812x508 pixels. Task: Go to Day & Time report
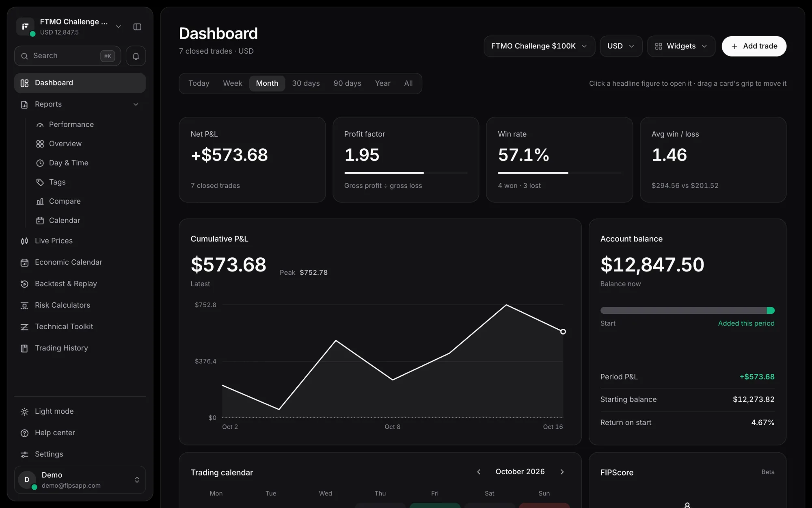click(x=69, y=163)
